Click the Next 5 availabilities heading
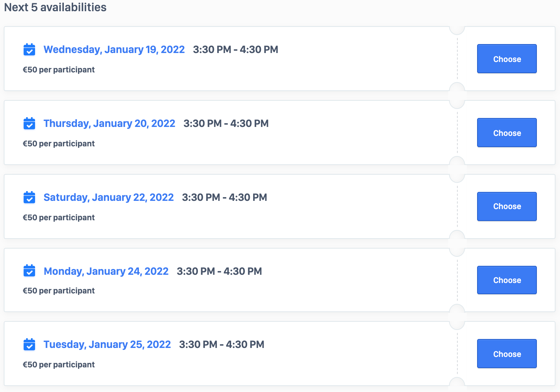This screenshot has width=560, height=392. tap(55, 7)
